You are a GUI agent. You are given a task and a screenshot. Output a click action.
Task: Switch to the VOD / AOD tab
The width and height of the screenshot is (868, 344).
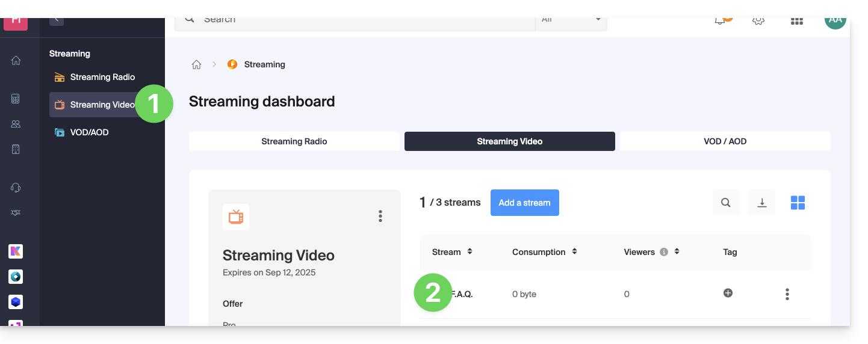point(725,141)
